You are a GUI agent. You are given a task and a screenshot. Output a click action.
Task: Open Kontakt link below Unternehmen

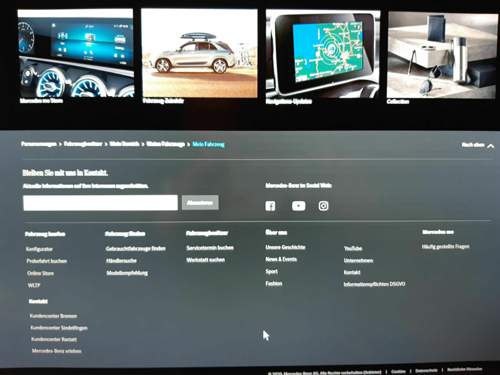[x=352, y=272]
